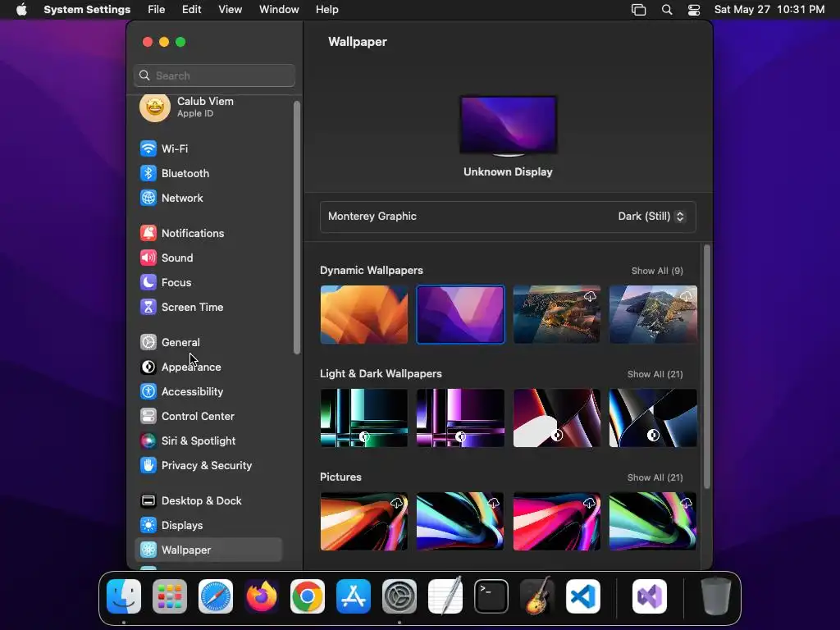Open the File menu
This screenshot has height=630, width=840.
coord(157,10)
